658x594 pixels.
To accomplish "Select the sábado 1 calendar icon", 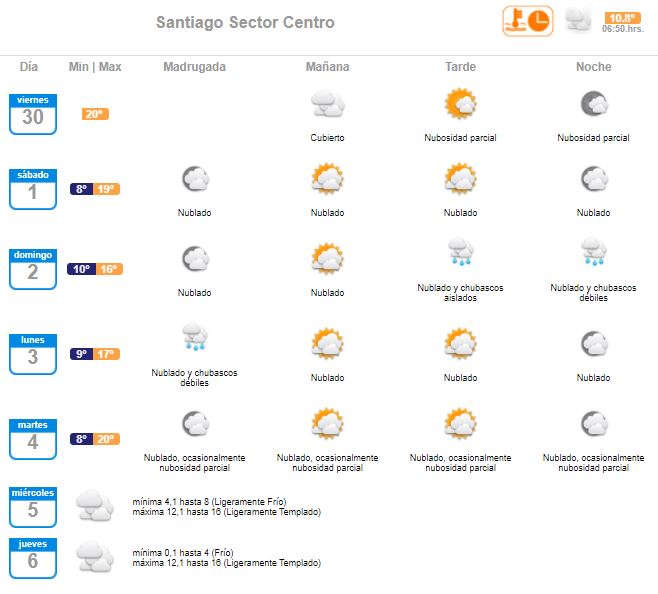I will click(x=33, y=189).
